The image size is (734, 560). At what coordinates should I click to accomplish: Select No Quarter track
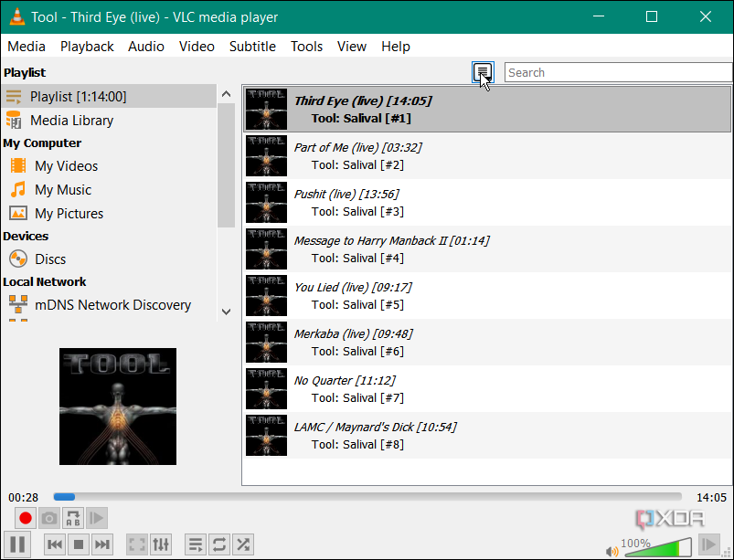pyautogui.click(x=487, y=389)
